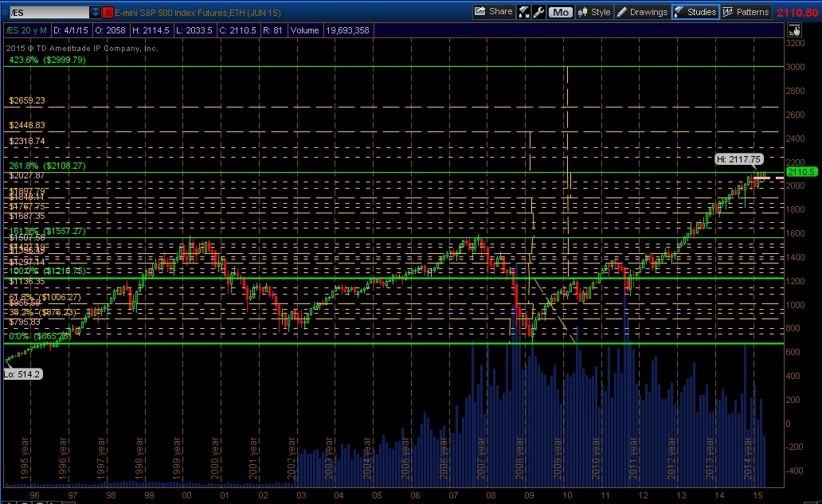Screen dimensions: 822x504
Task: Click the red number 1 link indicator
Action: [x=108, y=12]
